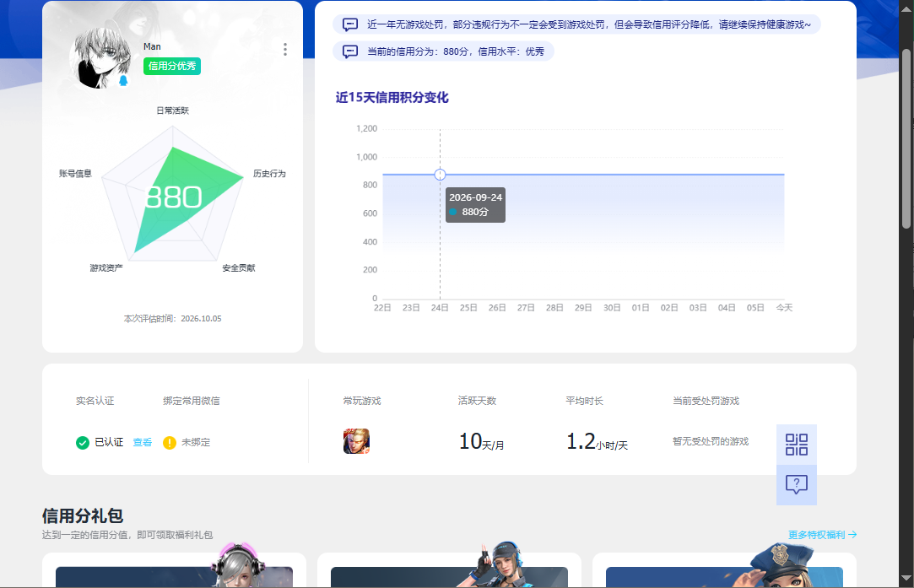Click the 近15天信用积分变化 heading
Screen dimensions: 914x588
click(392, 97)
